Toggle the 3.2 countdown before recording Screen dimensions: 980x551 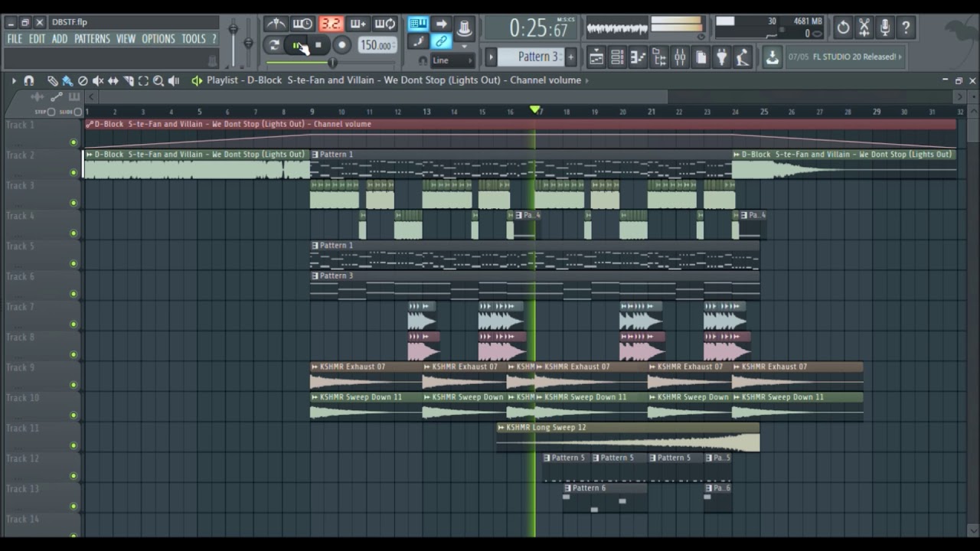[x=331, y=24]
